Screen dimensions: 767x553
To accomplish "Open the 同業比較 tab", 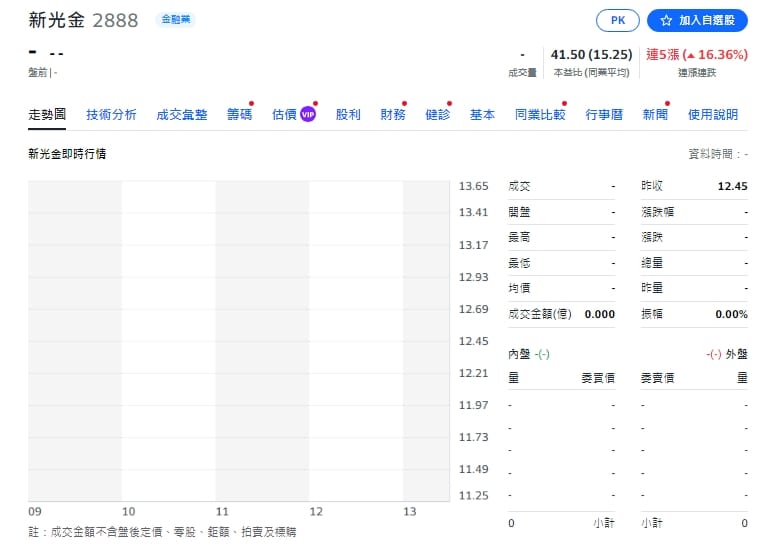I will tap(540, 114).
